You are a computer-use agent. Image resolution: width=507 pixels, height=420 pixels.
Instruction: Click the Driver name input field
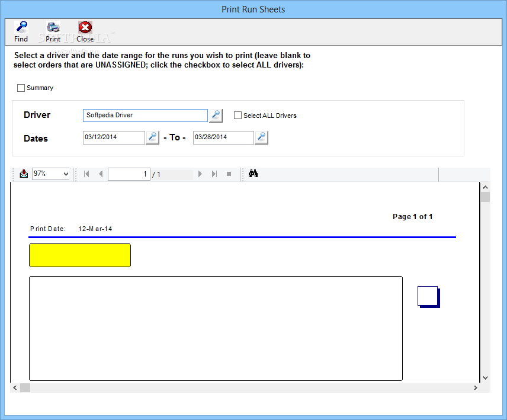145,116
